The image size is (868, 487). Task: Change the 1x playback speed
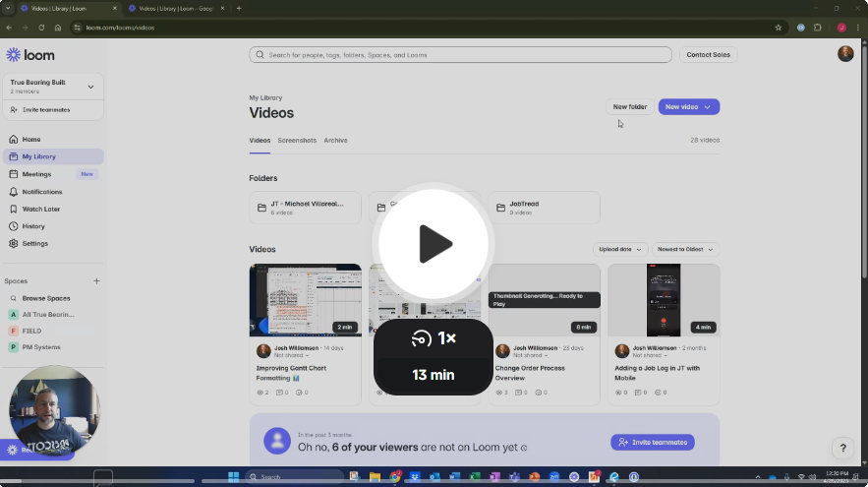433,338
